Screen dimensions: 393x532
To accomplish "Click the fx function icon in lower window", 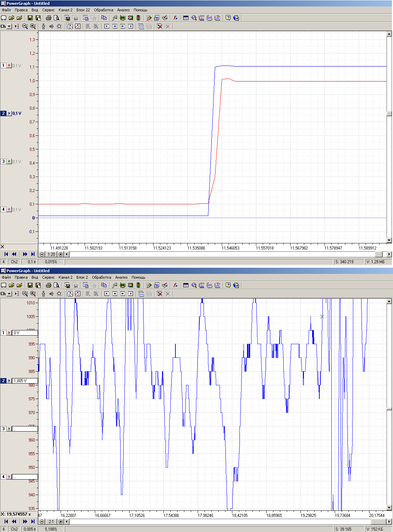I will (175, 285).
